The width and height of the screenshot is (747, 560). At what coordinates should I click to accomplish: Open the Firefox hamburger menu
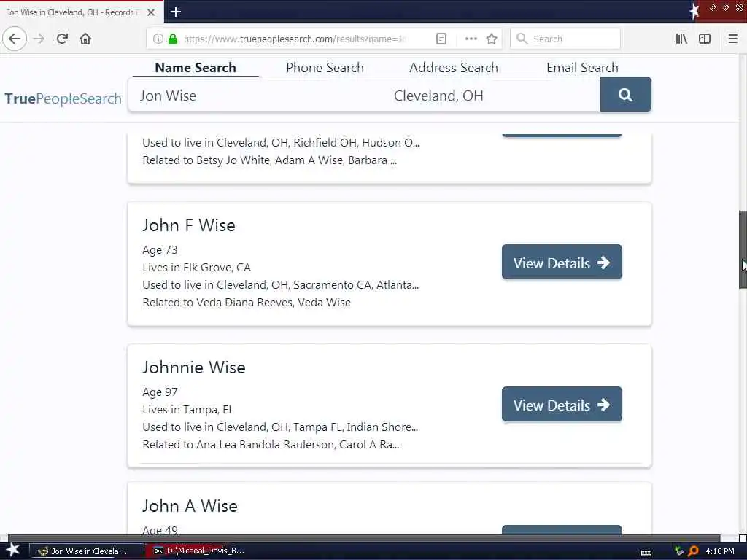point(733,39)
